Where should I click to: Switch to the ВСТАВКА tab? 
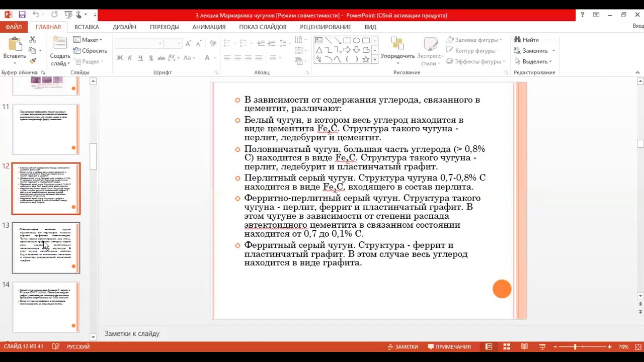pyautogui.click(x=87, y=27)
